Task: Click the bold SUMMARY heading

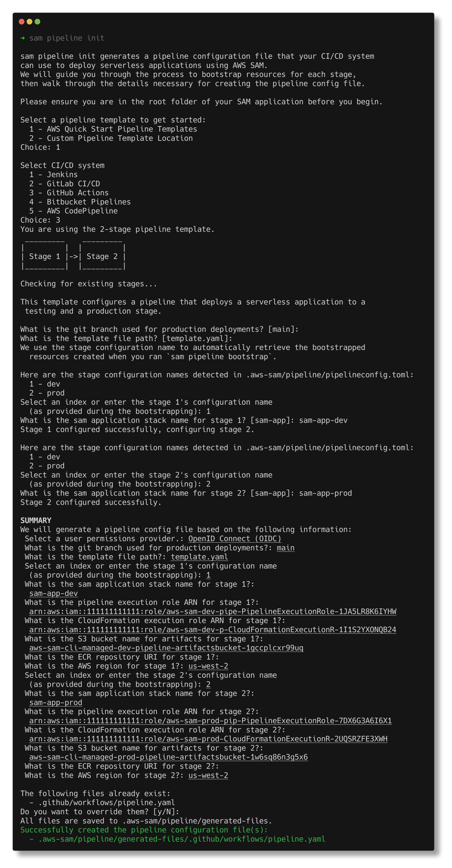Action: coord(36,520)
